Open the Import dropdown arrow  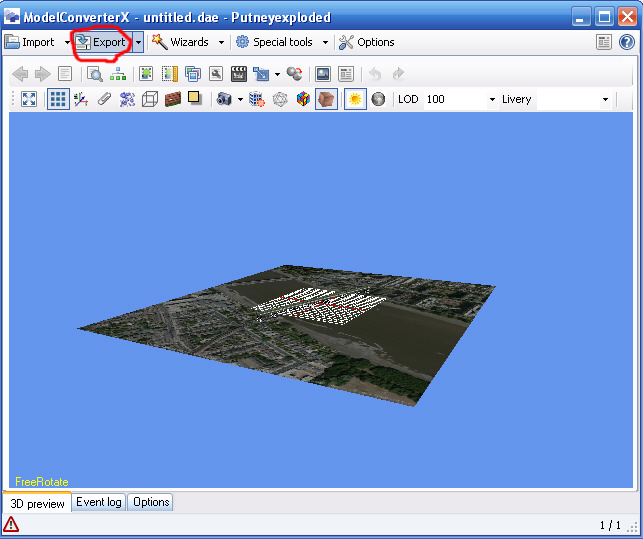[67, 42]
